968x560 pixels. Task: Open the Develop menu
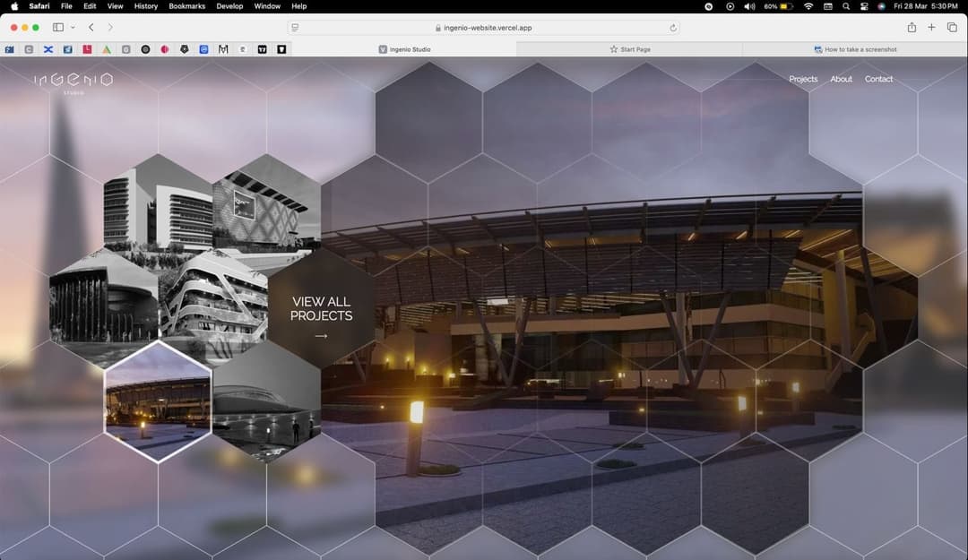[229, 6]
